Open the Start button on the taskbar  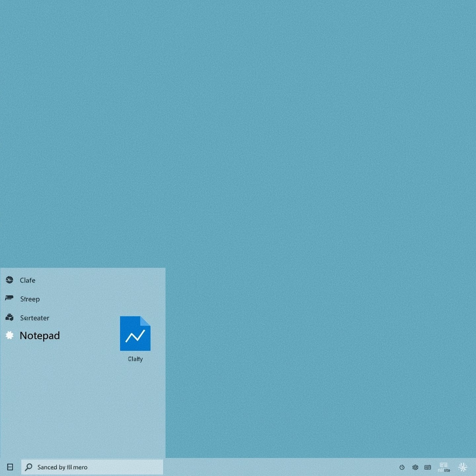pos(10,467)
